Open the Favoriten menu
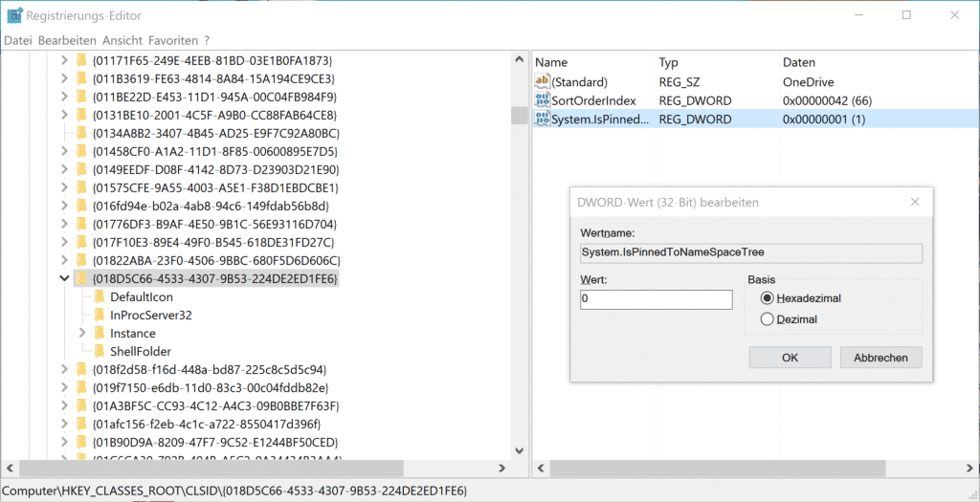Screen dimensions: 980x502 [173, 40]
